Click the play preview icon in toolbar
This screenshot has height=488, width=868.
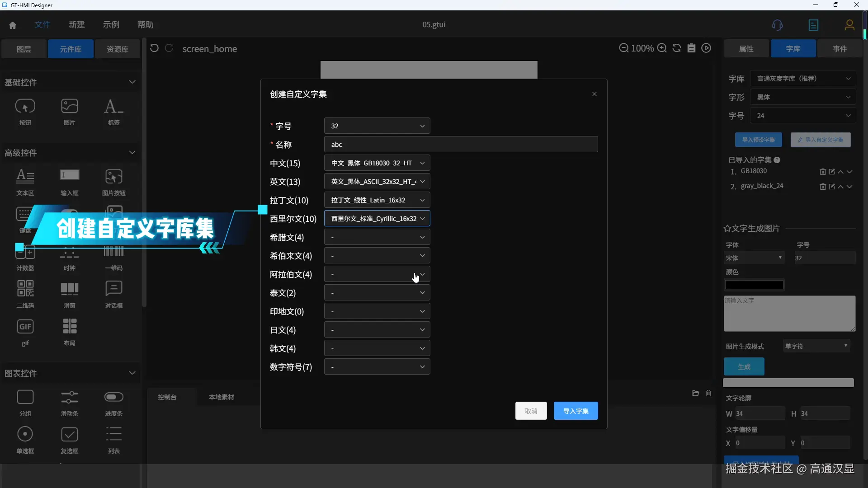706,48
